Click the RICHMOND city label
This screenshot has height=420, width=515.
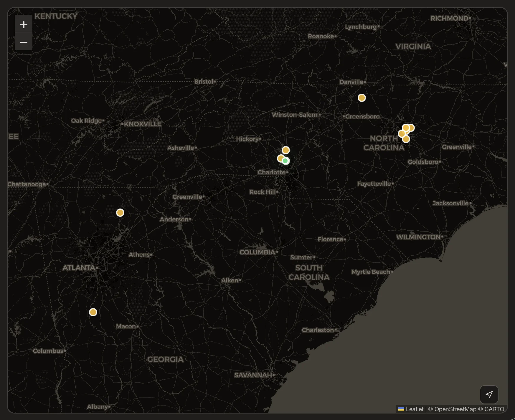(449, 18)
